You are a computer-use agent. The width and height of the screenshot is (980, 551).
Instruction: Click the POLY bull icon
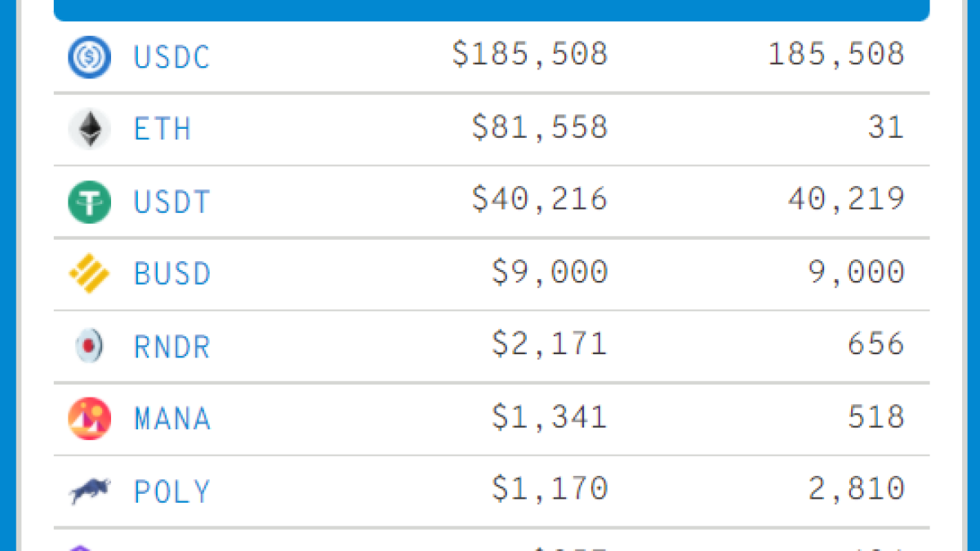(89, 491)
